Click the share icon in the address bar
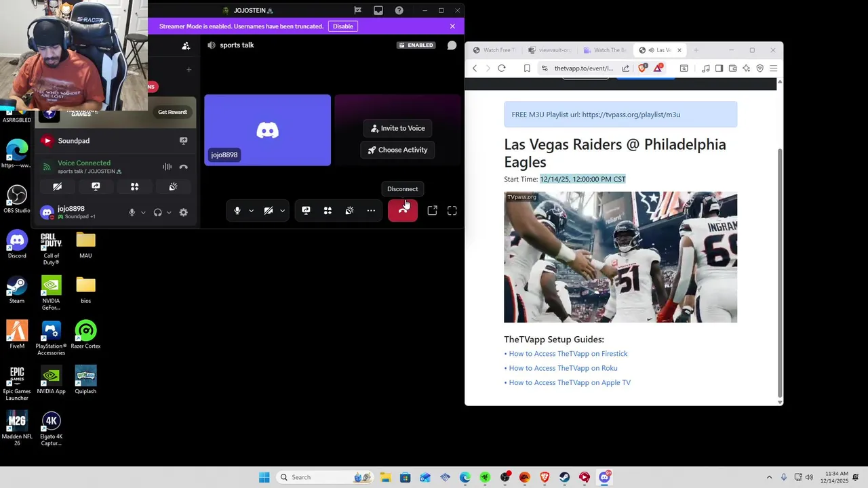Image resolution: width=868 pixels, height=488 pixels. click(x=625, y=68)
